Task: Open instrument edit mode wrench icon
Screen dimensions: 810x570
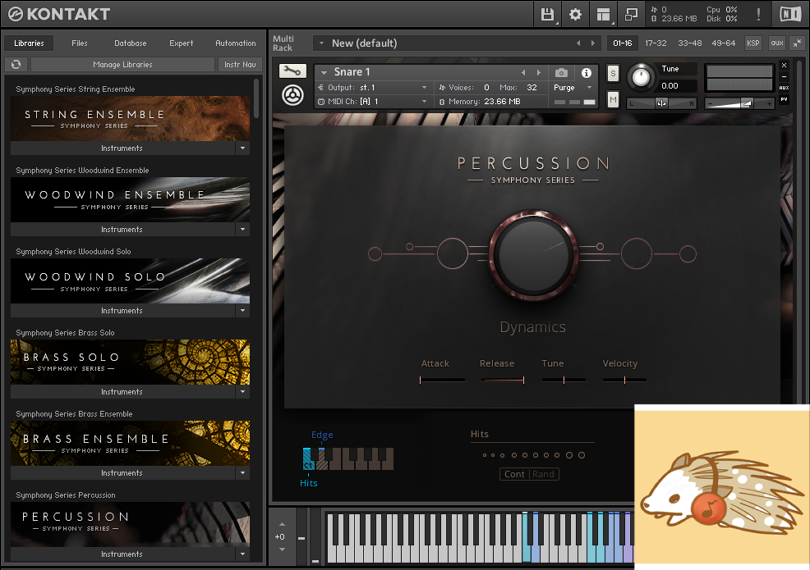Action: coord(292,71)
